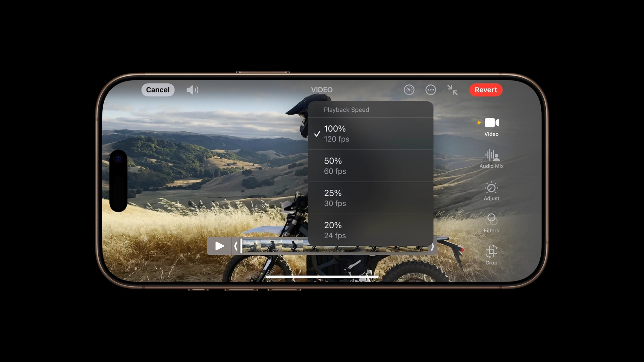This screenshot has width=644, height=362.
Task: Open Playback Speed dropdown menu
Action: coord(409,90)
